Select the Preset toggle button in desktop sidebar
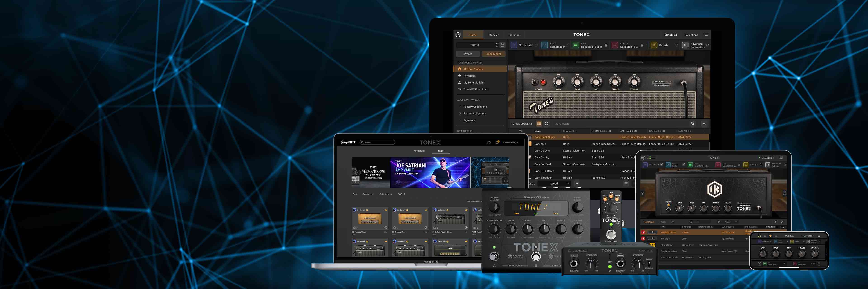The width and height of the screenshot is (868, 289). 468,54
